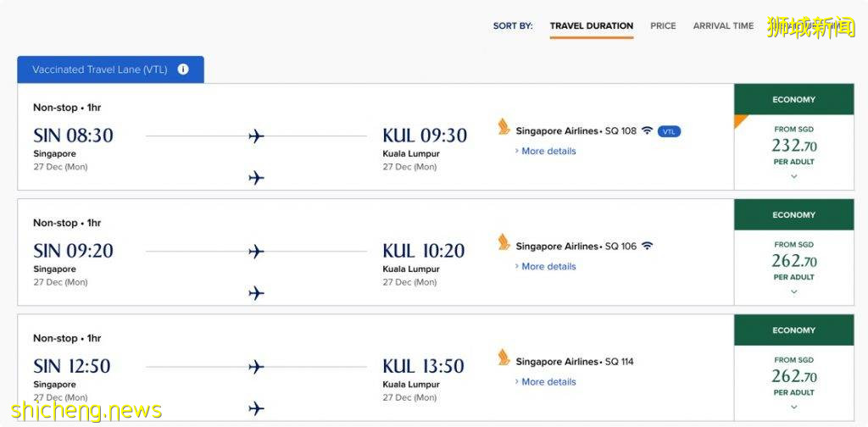Viewport: 868px width, 427px height.
Task: Click airplane icon on SIN 08:30 route line
Action: tap(256, 136)
